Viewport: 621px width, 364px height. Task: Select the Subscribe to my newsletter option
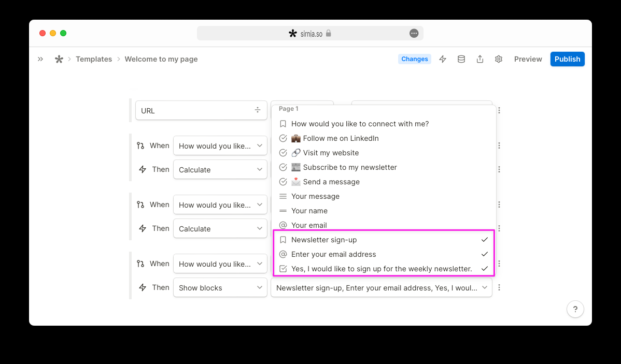(384, 167)
